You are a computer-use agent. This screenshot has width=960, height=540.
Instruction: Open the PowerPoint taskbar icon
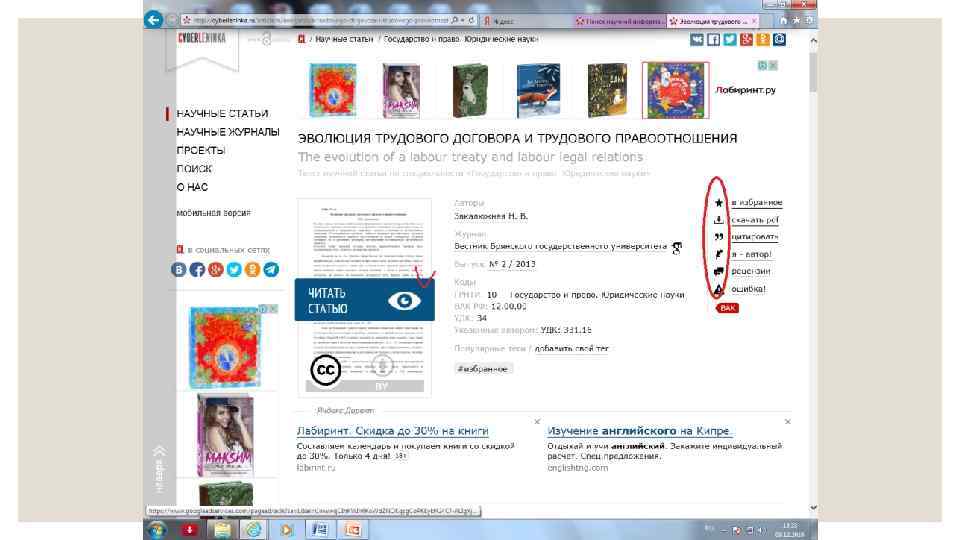click(353, 530)
